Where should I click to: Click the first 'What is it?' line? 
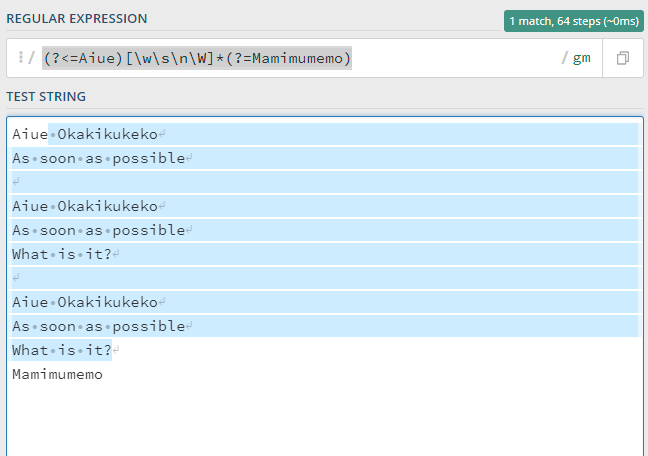pos(62,254)
